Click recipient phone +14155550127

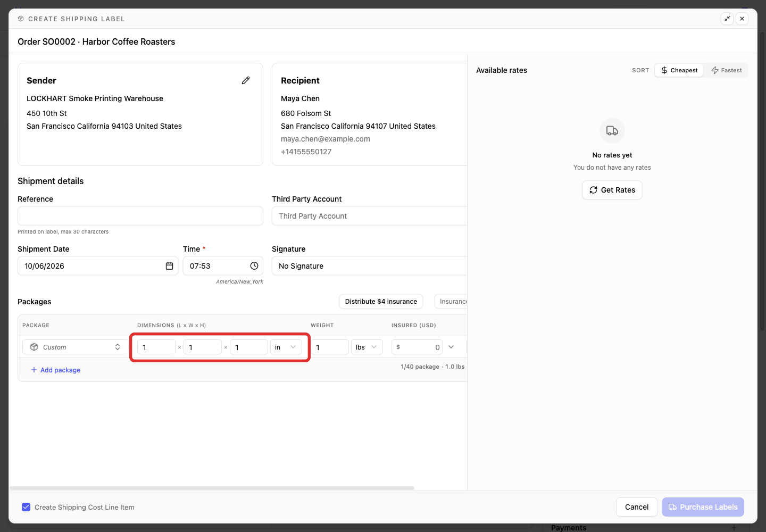tap(306, 152)
